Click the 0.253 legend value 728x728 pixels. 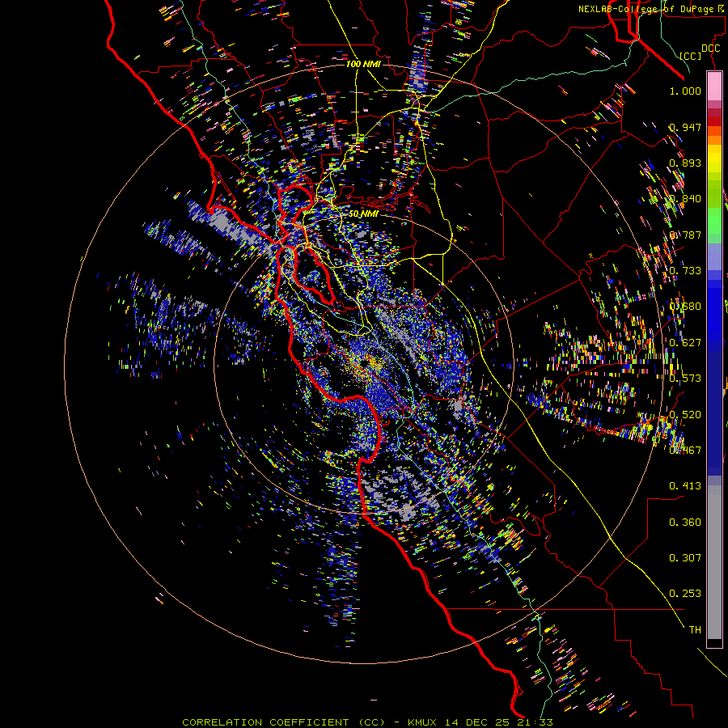(685, 594)
